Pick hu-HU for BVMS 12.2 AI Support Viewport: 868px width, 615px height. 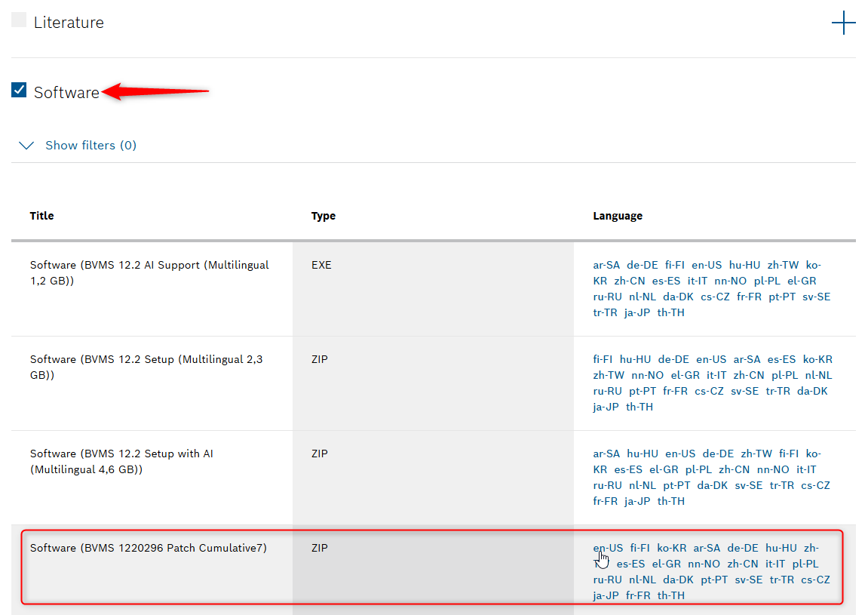pos(744,266)
